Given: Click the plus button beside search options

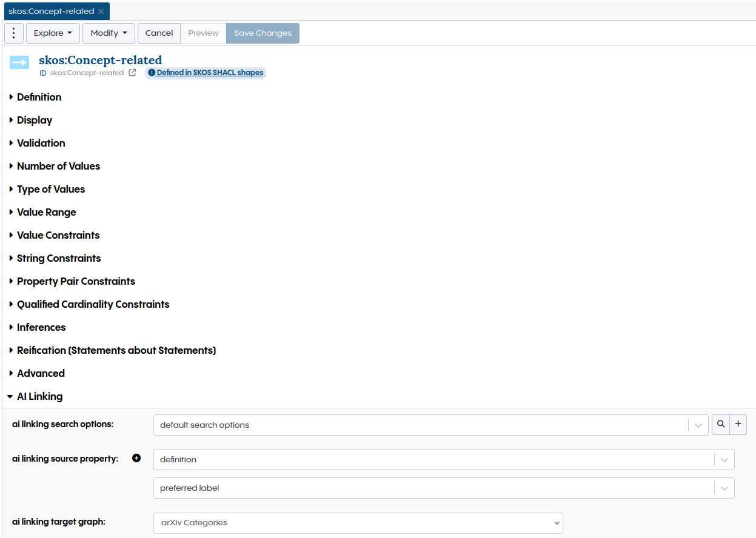Looking at the screenshot, I should (738, 425).
